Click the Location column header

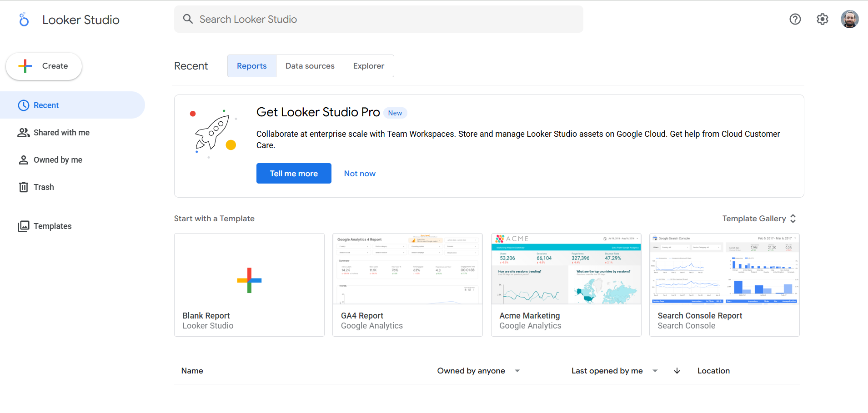(713, 371)
